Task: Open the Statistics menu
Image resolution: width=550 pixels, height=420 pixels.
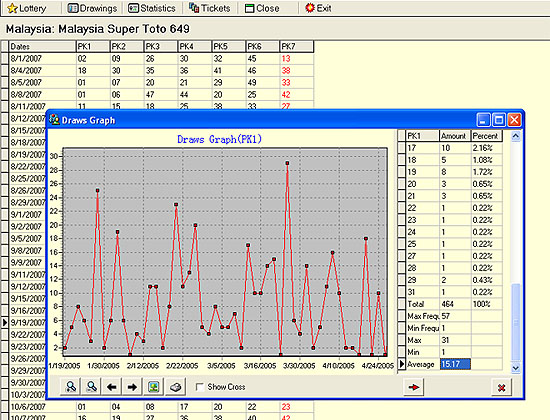Action: click(x=152, y=8)
